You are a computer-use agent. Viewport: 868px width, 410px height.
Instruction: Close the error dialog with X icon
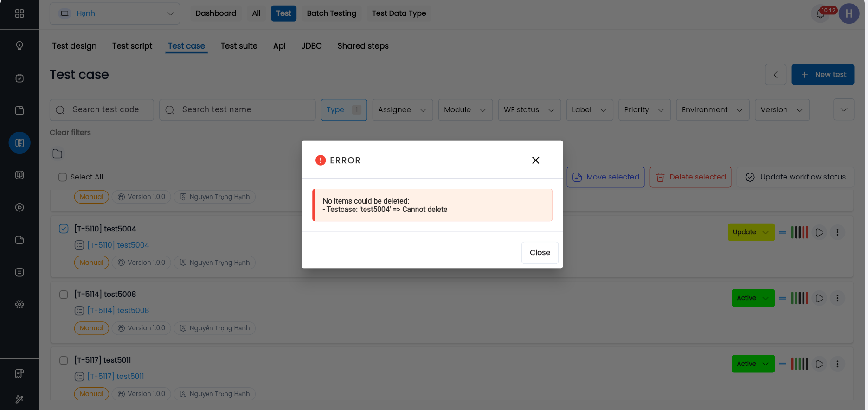pyautogui.click(x=535, y=160)
